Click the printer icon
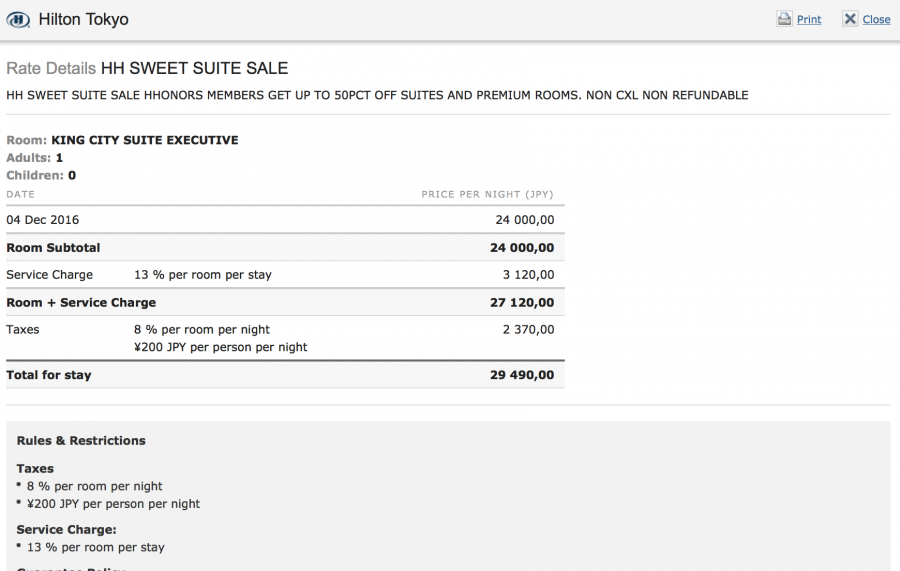Image resolution: width=900 pixels, height=571 pixels. [x=785, y=19]
